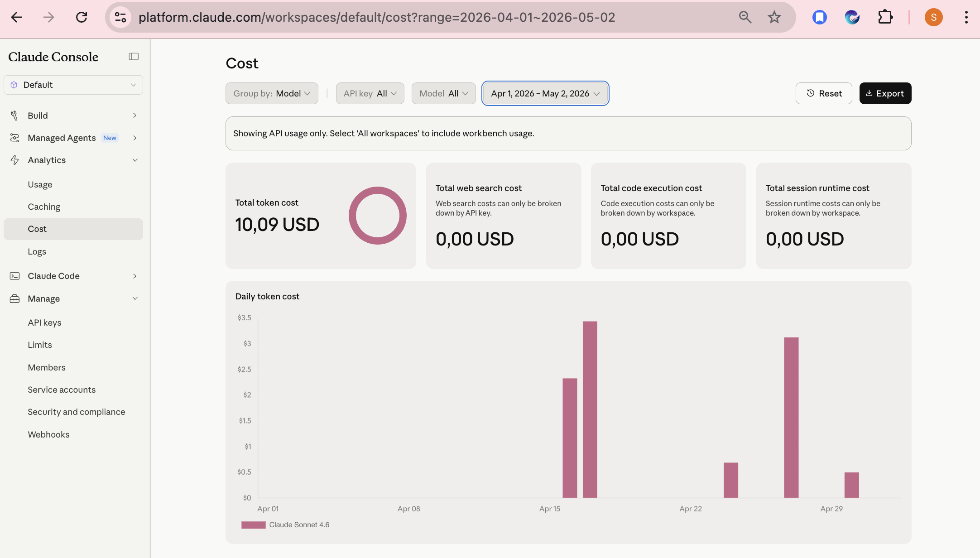
Task: Toggle Claude Sonnet 4.6 legend swatch
Action: pyautogui.click(x=253, y=525)
